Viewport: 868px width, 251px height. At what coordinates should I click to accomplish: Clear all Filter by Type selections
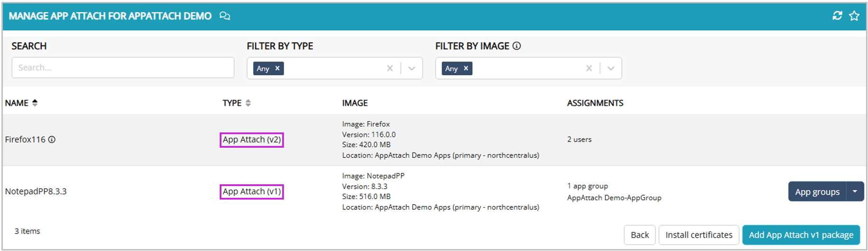pos(390,68)
